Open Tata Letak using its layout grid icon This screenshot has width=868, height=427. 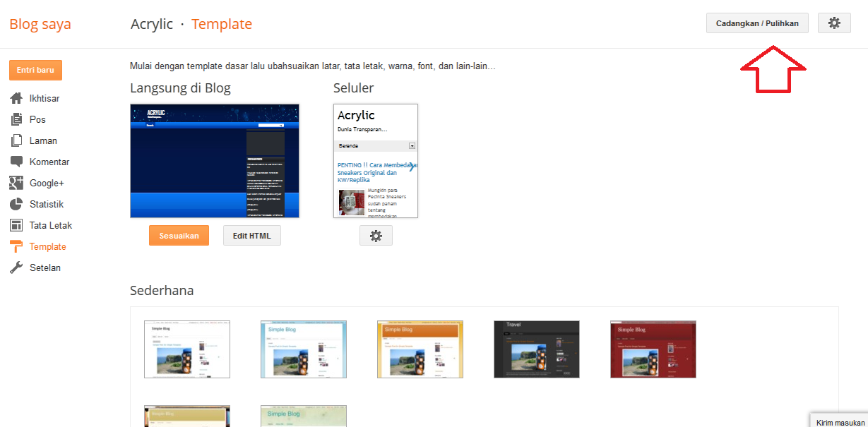(16, 225)
